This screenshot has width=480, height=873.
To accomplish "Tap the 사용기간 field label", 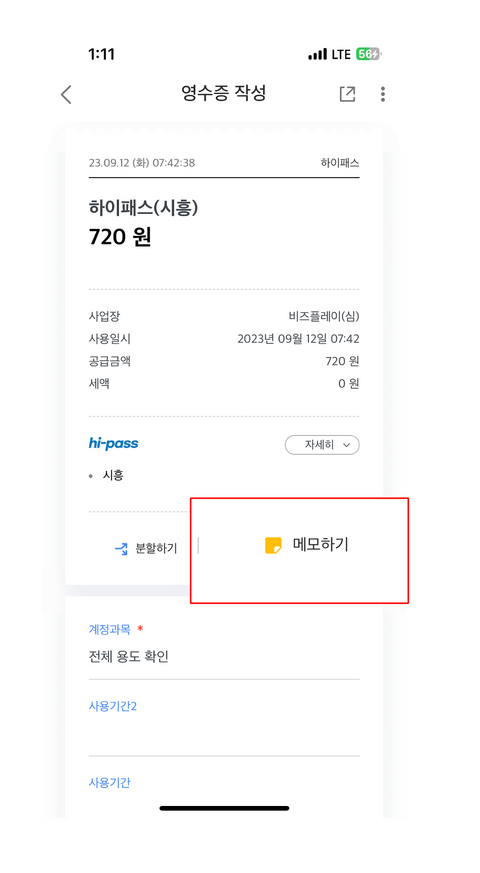I will (x=110, y=782).
